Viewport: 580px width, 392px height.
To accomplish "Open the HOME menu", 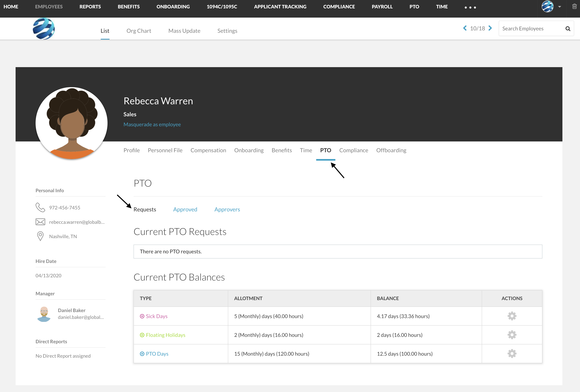I will coord(11,7).
